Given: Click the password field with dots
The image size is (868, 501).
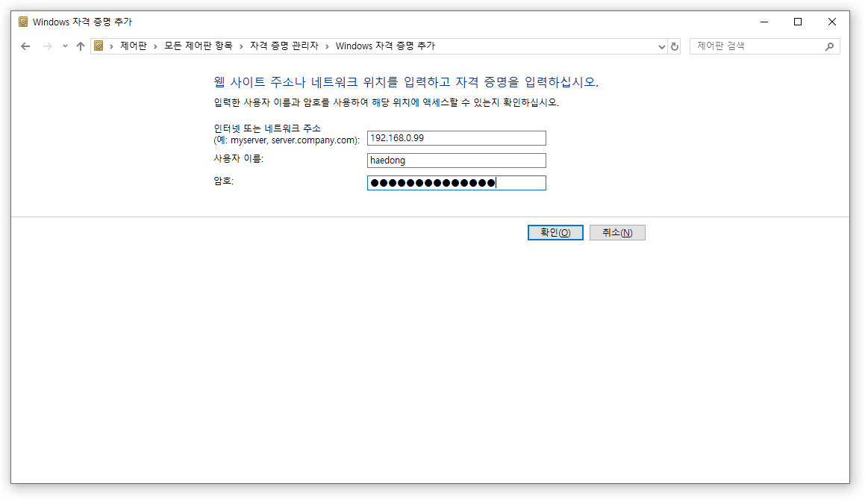Looking at the screenshot, I should [x=457, y=183].
